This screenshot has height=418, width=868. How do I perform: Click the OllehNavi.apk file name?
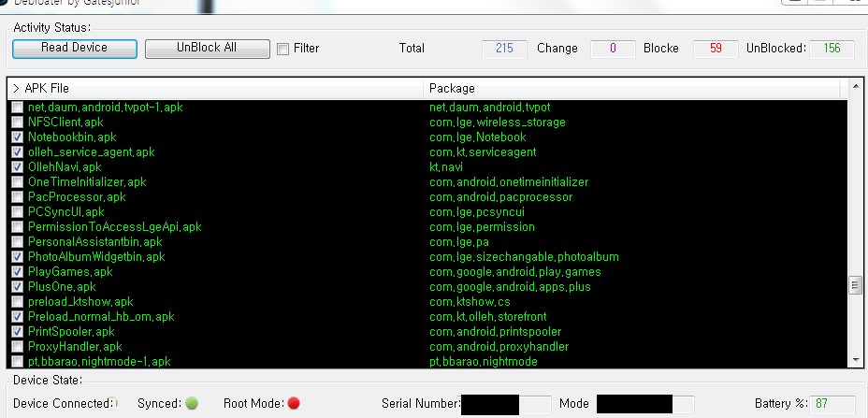pyautogui.click(x=65, y=166)
